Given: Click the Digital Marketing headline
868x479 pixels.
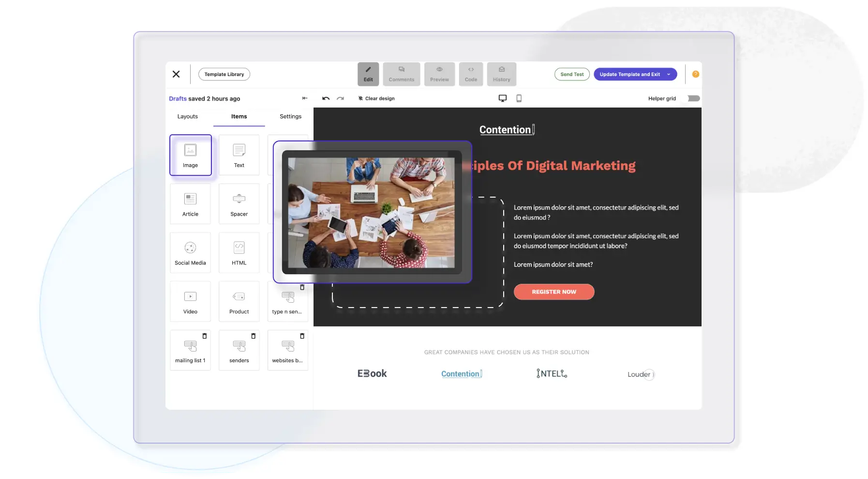Looking at the screenshot, I should point(551,166).
